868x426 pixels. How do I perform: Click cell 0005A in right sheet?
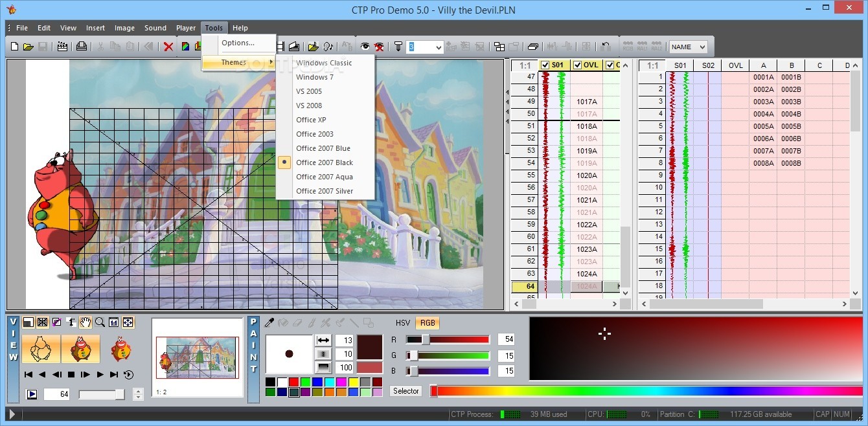pos(764,126)
